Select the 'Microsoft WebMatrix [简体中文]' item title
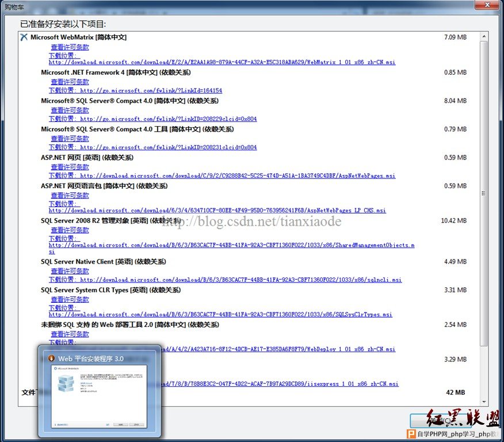The width and height of the screenshot is (504, 442). 78,37
